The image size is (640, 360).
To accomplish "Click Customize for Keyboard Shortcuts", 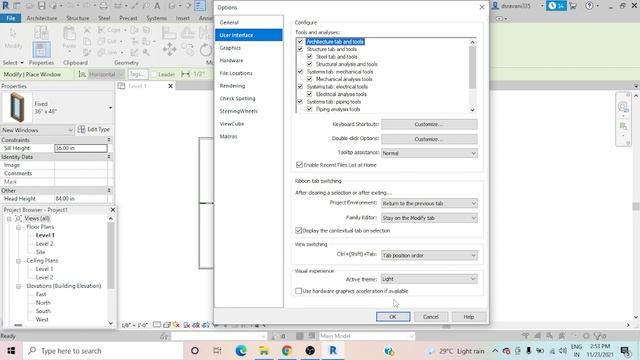I will [x=429, y=124].
